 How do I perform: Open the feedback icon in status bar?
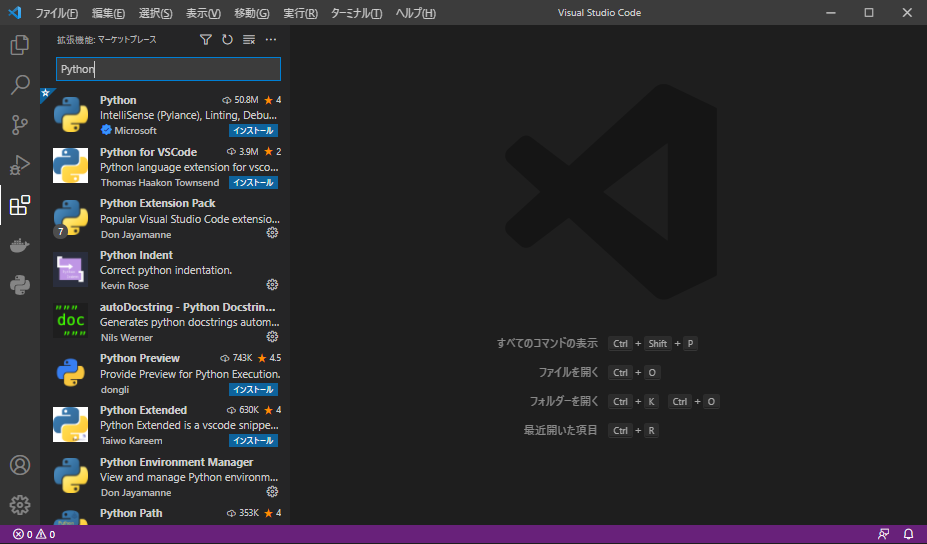tap(883, 535)
